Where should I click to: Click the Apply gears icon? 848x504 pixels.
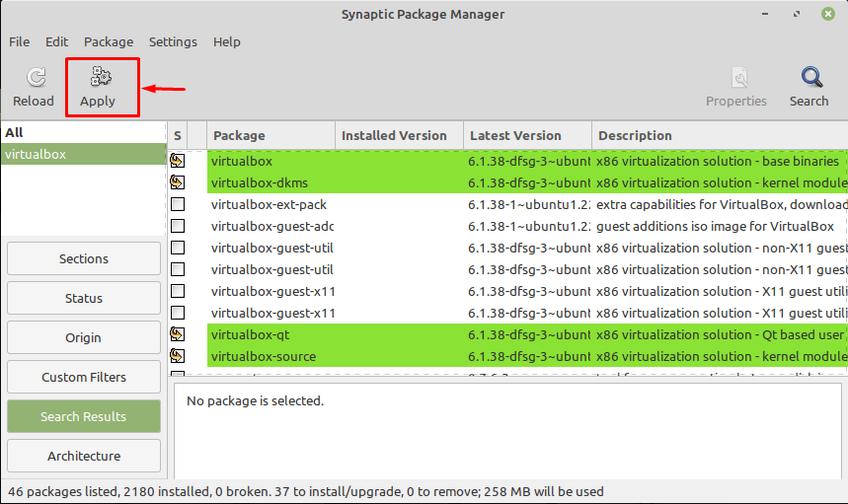pyautogui.click(x=101, y=76)
